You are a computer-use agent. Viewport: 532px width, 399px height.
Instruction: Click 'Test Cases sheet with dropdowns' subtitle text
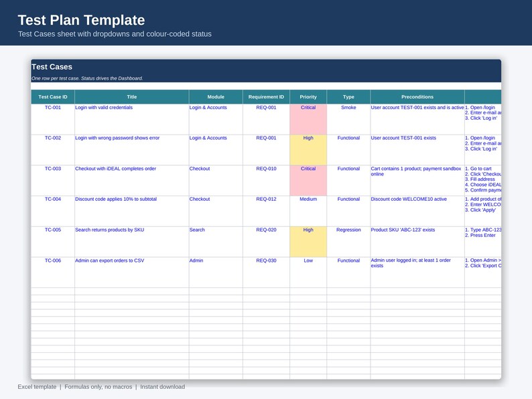(115, 34)
